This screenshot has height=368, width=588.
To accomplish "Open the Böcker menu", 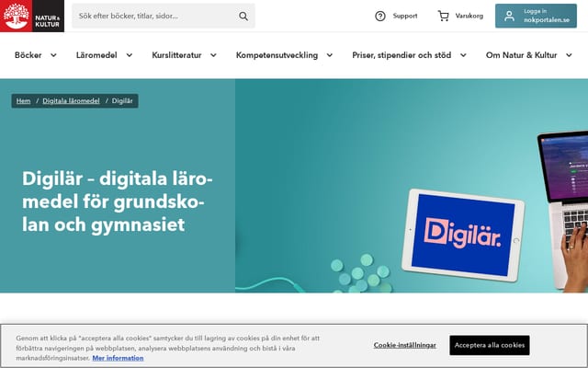I will (x=28, y=55).
